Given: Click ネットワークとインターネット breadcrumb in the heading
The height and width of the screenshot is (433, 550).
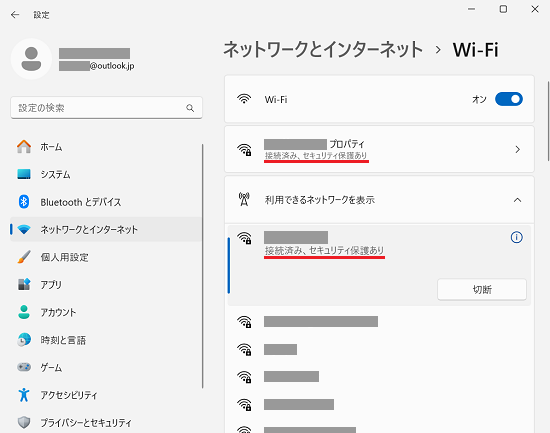Looking at the screenshot, I should tap(323, 49).
